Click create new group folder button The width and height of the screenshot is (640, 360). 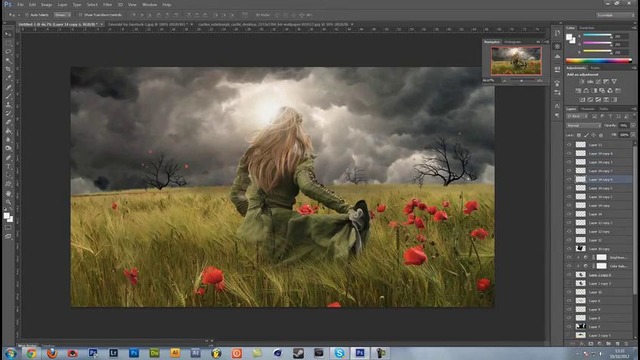(608, 344)
